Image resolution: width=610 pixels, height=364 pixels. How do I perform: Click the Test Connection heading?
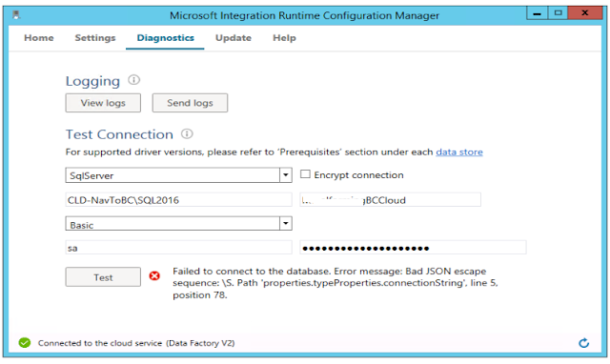click(119, 134)
